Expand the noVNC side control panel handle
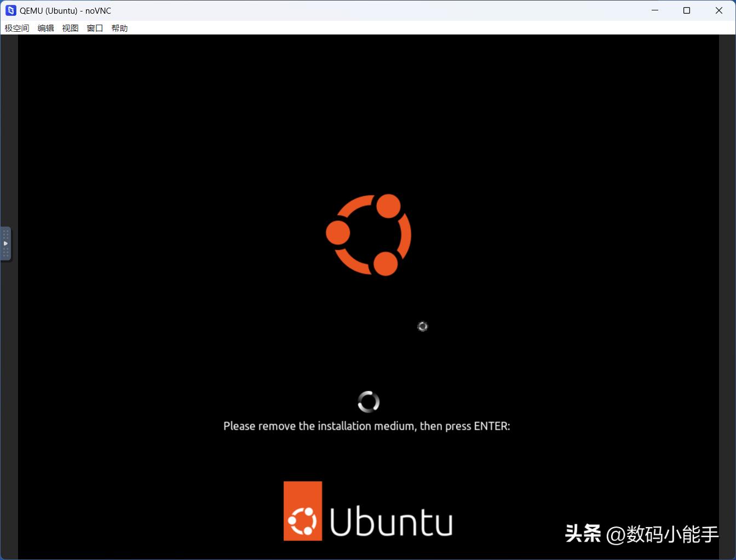The width and height of the screenshot is (736, 560). click(x=5, y=244)
